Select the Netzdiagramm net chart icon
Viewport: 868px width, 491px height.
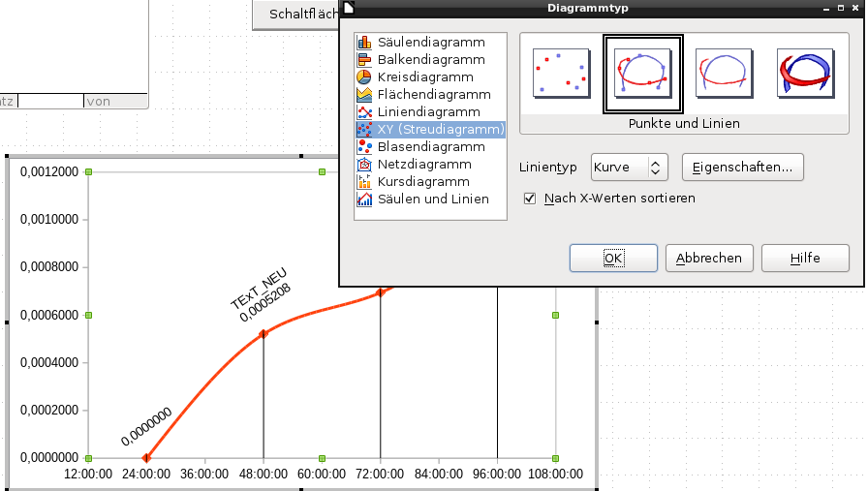pos(364,165)
